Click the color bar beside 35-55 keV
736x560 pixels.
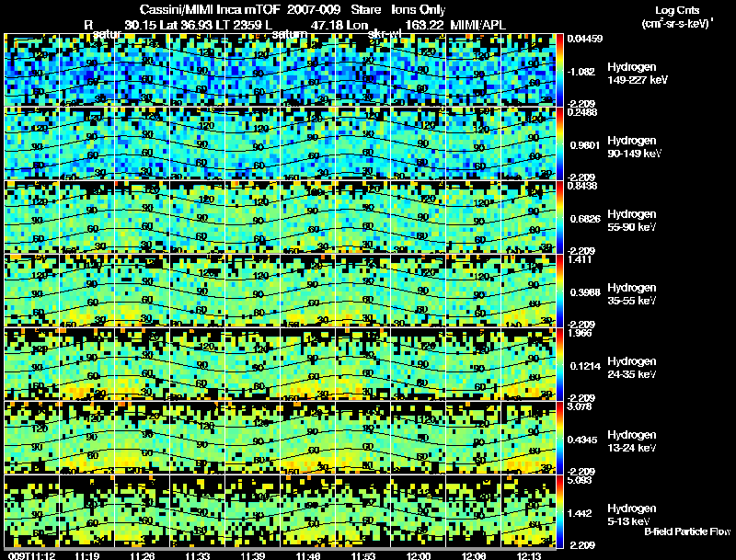coord(559,291)
